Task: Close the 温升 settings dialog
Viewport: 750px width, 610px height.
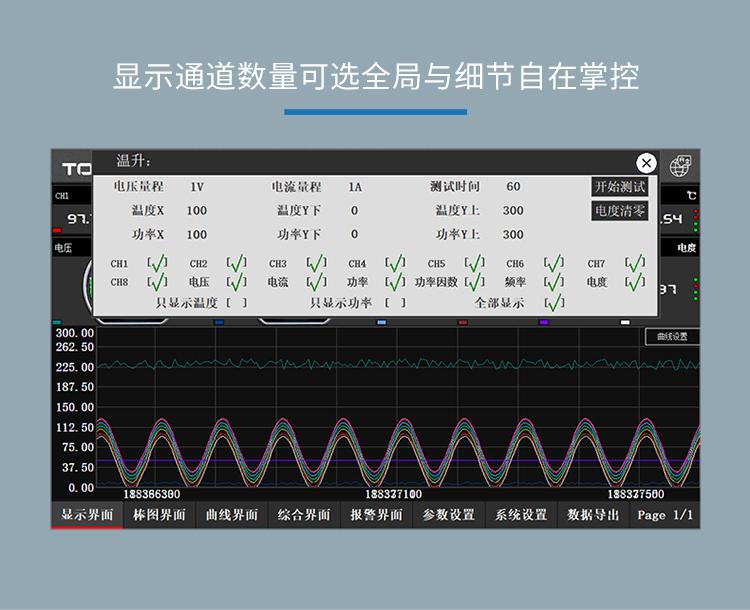Action: (646, 163)
